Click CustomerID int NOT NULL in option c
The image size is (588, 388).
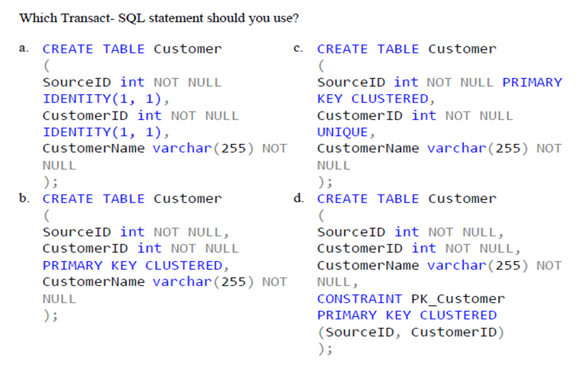[405, 115]
